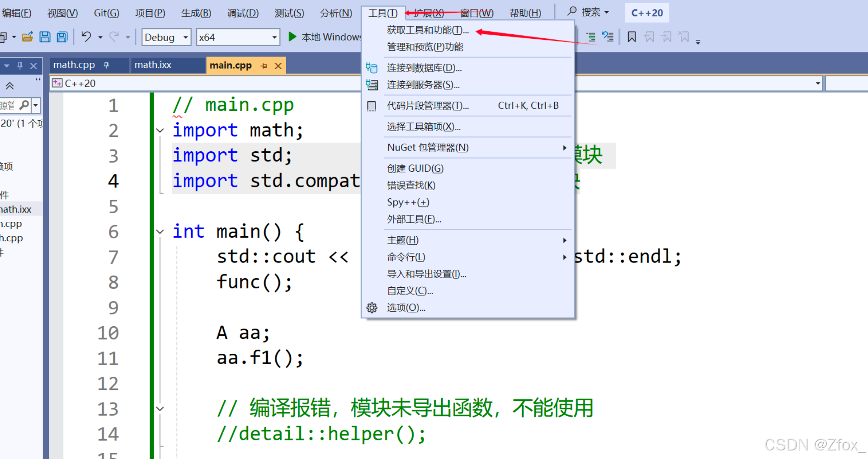Screen dimensions: 868x459
Task: Click the C++20 project scope icon
Action: (57, 83)
